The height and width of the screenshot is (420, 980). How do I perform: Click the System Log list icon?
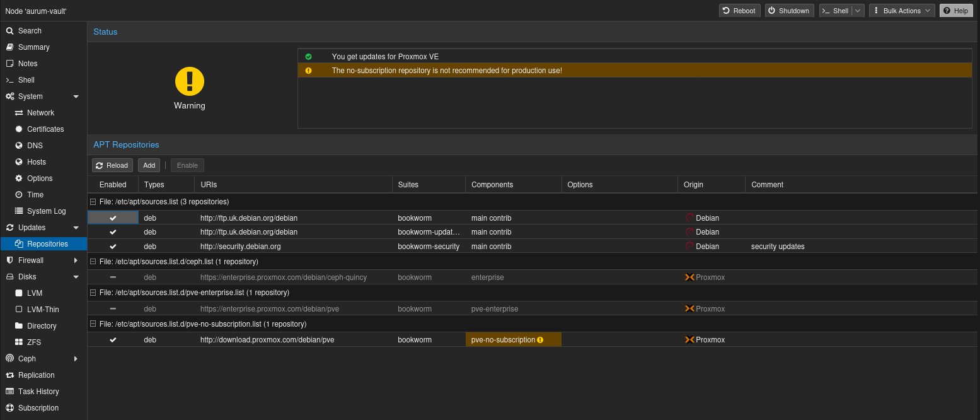point(19,211)
